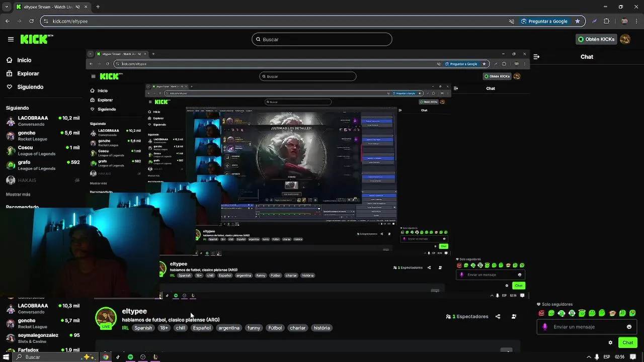
Task: Open soymalegonzalez Slots & Casino channel
Action: (43, 338)
